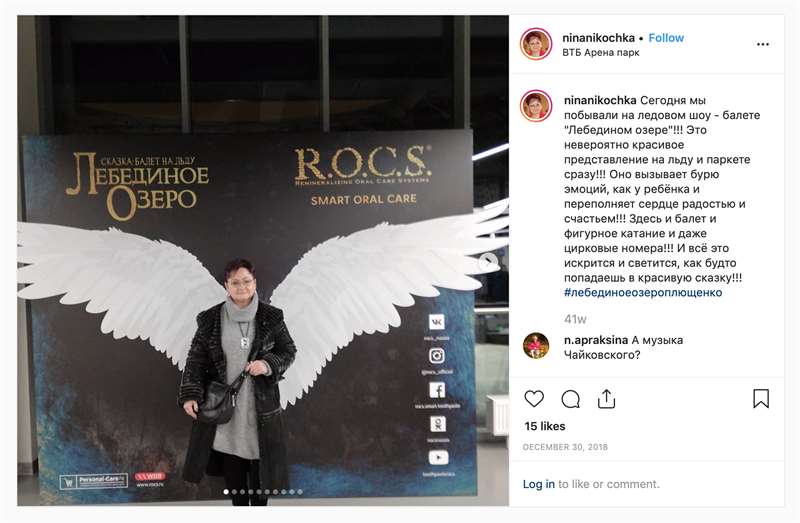Screen dimensions: 800x523
Task: Click ninanikochka avatar in post header
Action: [x=536, y=44]
